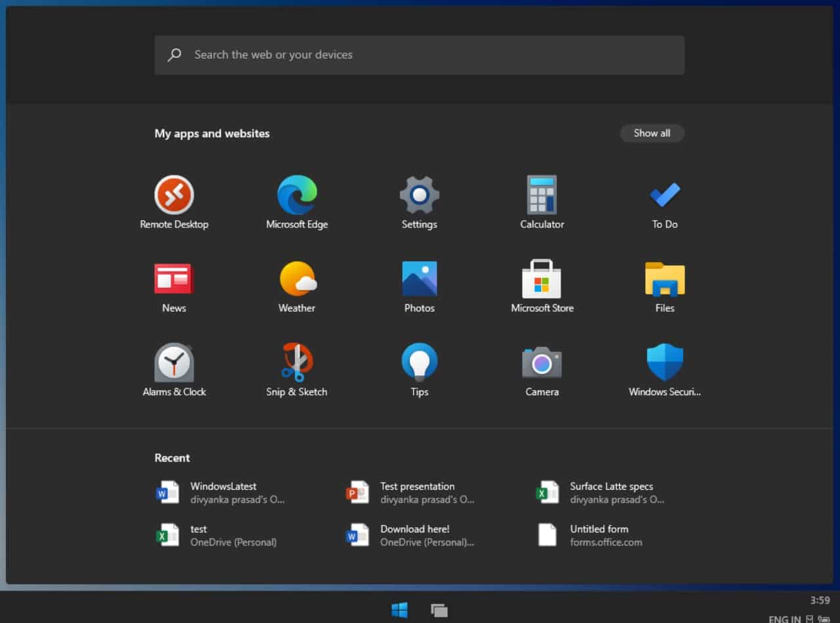Open the Remote Desktop app
840x623 pixels.
point(174,203)
